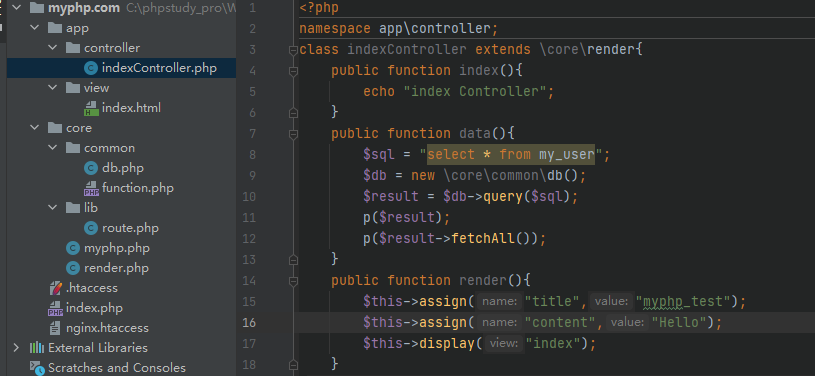Click the 'myphp_test' string on line 15
815x376 pixels.
click(x=683, y=302)
